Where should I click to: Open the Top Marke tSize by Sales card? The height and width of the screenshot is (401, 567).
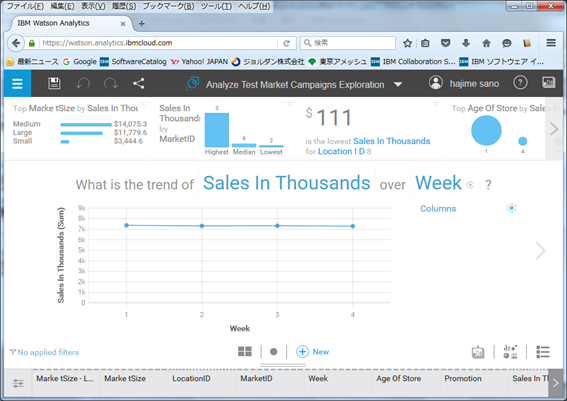coord(76,128)
